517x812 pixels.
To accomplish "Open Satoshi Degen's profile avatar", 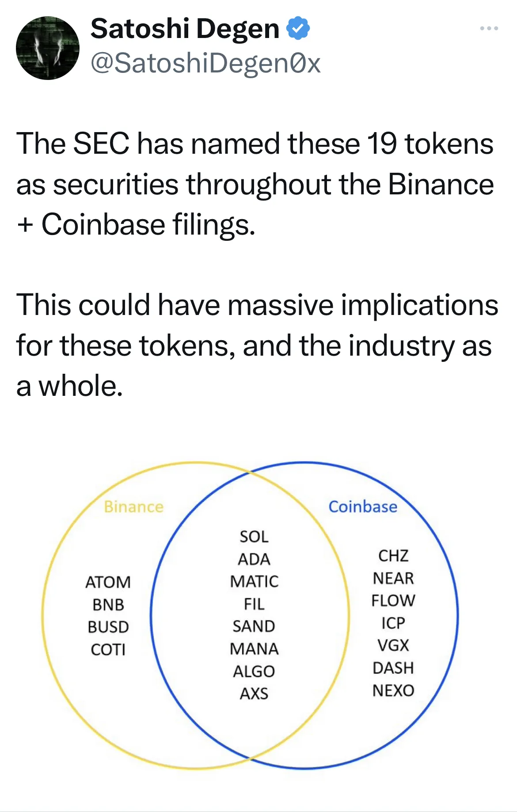I will (x=46, y=49).
